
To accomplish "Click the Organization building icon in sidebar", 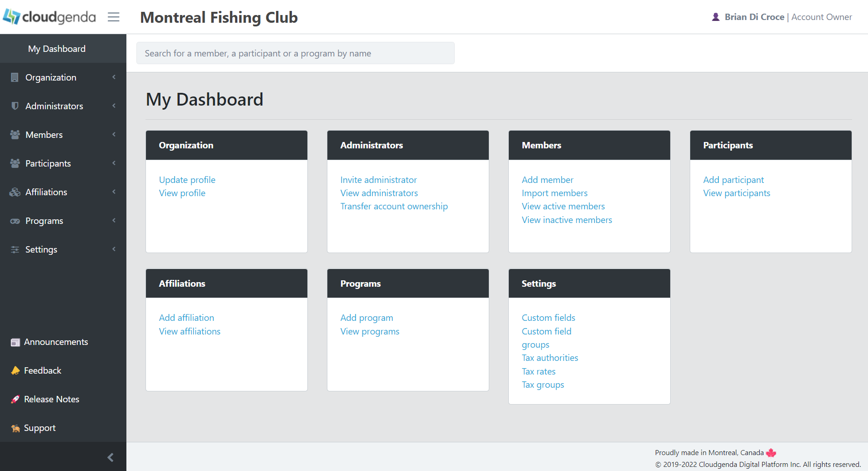I will point(15,77).
